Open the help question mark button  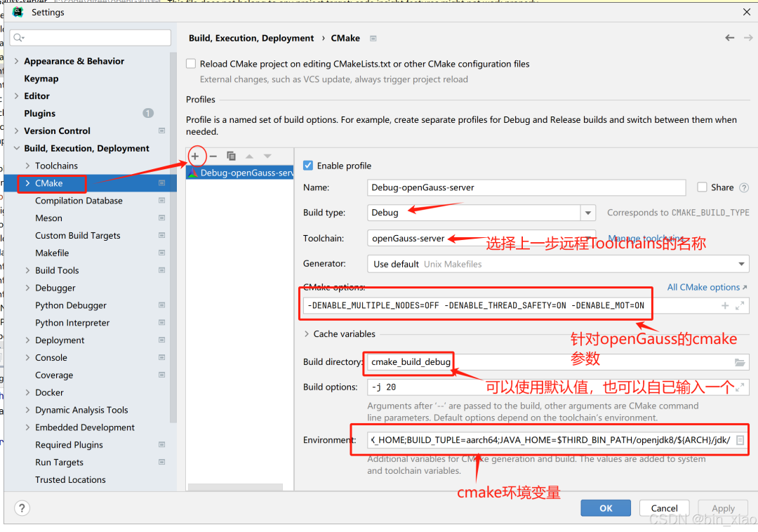(22, 508)
